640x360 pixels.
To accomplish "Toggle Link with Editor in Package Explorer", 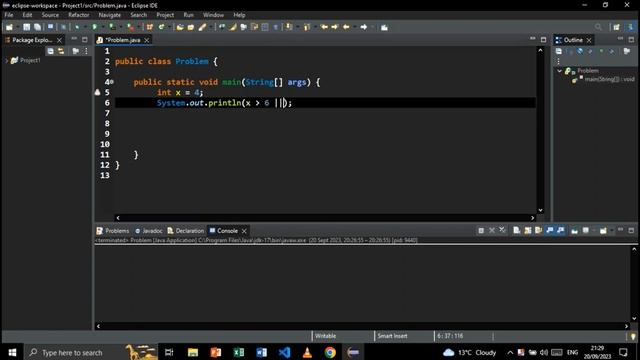I will tap(61, 51).
